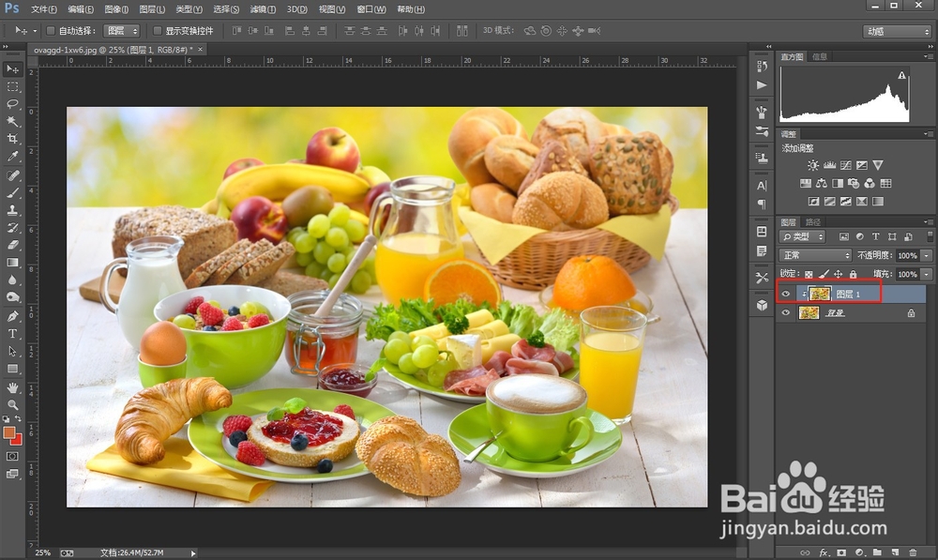The image size is (938, 560).
Task: Click the 图层 1 layer thumbnail
Action: coord(819,294)
